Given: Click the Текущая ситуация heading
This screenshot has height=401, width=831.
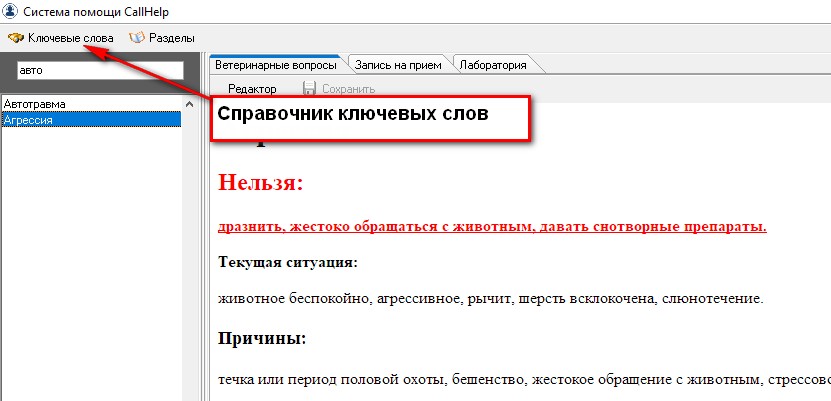Looking at the screenshot, I should 288,263.
